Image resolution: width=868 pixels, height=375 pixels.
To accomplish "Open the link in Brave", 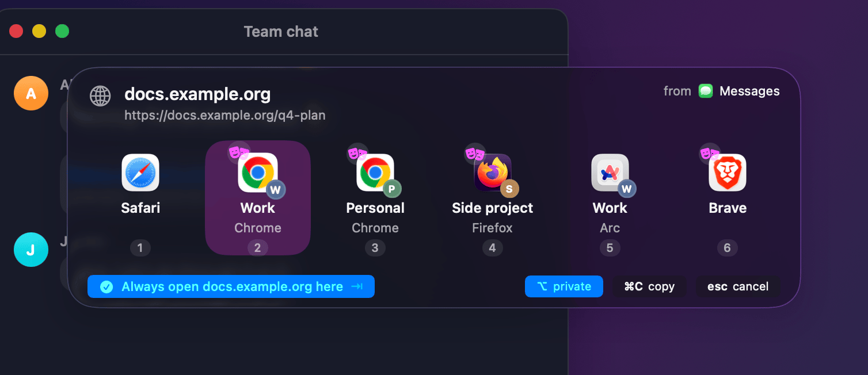I will pyautogui.click(x=728, y=173).
